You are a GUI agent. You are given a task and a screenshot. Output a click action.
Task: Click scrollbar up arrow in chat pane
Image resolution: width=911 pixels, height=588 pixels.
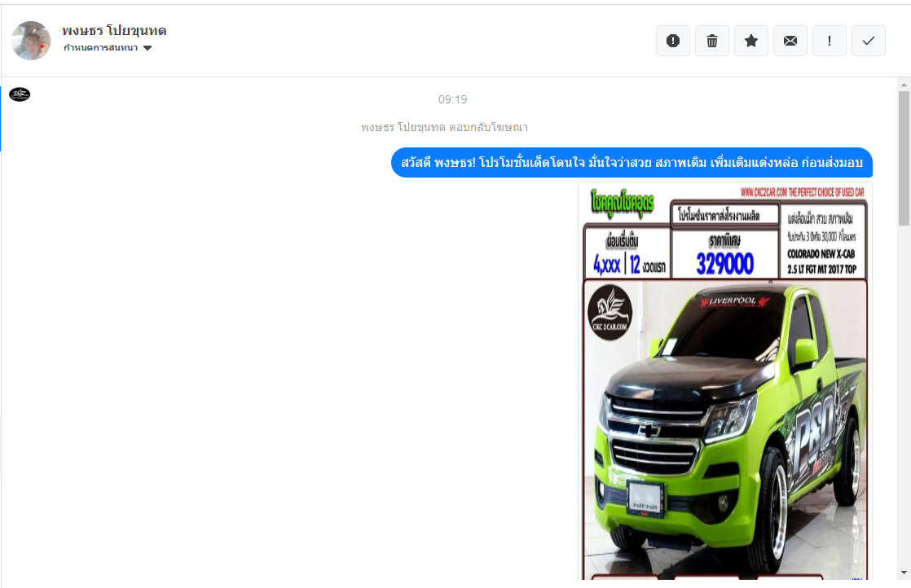(x=904, y=85)
